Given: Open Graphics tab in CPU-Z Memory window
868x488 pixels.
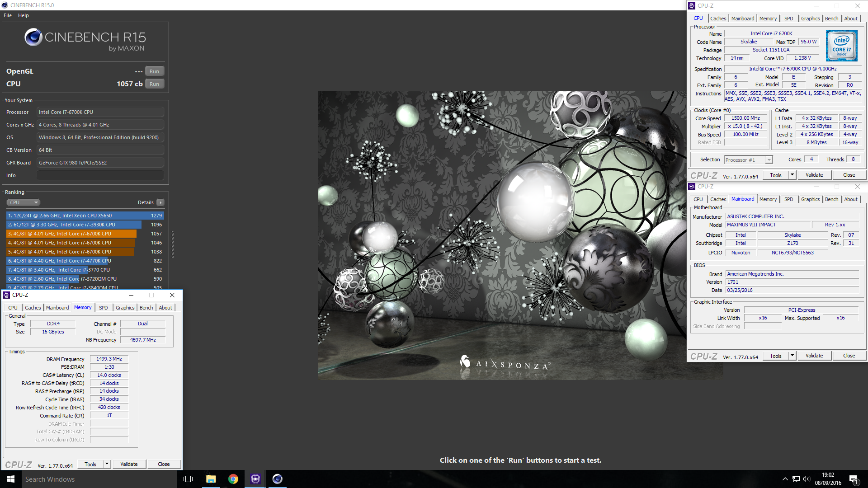Looking at the screenshot, I should click(x=125, y=308).
